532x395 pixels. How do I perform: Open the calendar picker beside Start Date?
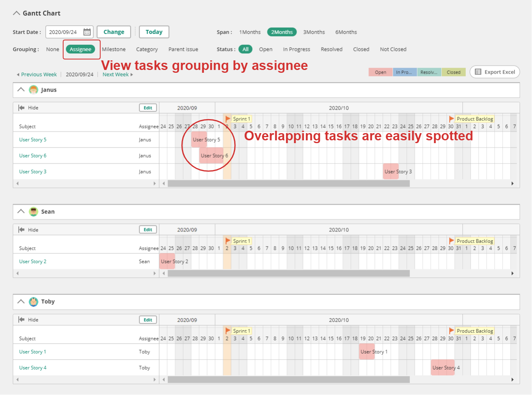pyautogui.click(x=87, y=32)
